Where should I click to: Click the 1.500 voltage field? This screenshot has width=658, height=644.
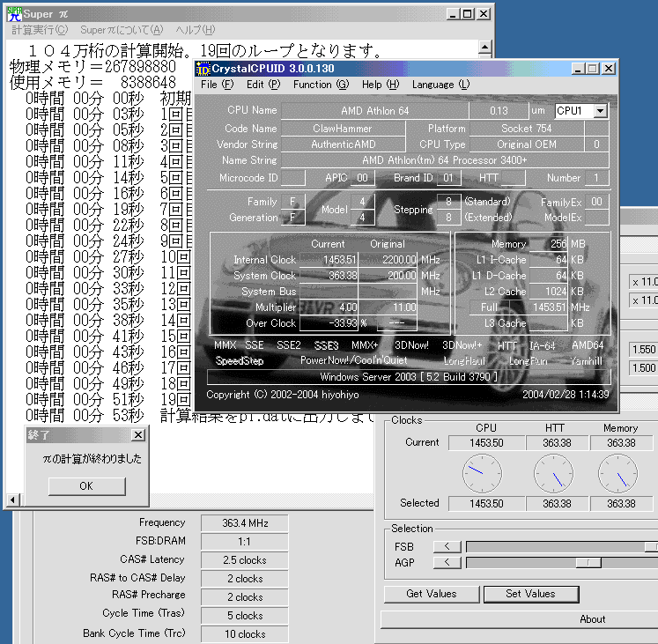643,368
